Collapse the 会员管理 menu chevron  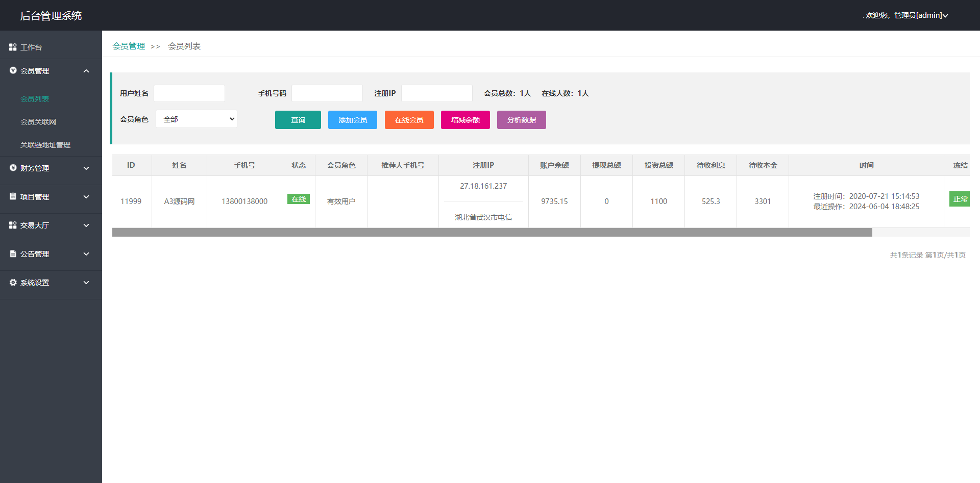click(86, 71)
